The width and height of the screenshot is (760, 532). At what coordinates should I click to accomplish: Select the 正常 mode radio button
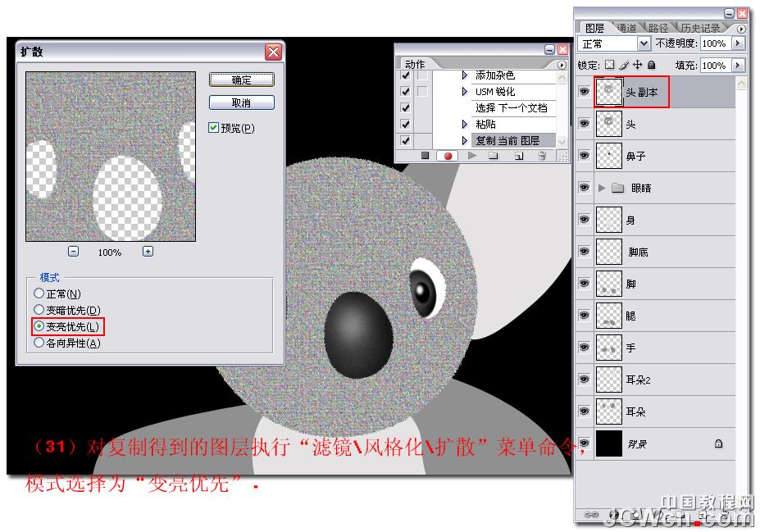pos(39,293)
